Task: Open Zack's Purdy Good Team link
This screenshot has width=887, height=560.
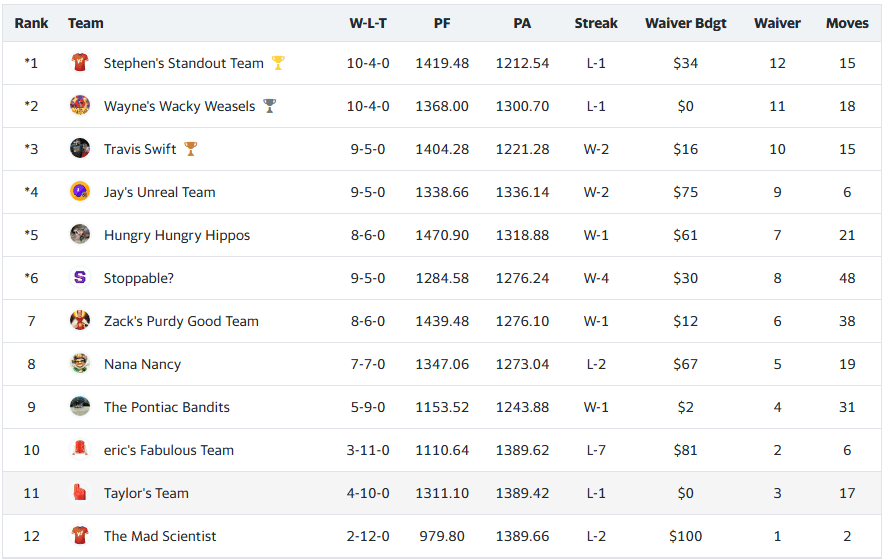Action: (x=181, y=321)
